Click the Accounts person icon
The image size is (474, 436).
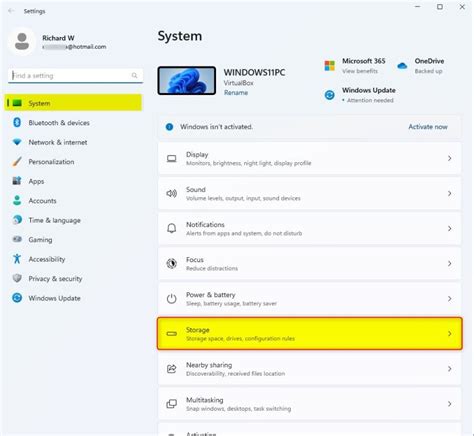(17, 200)
